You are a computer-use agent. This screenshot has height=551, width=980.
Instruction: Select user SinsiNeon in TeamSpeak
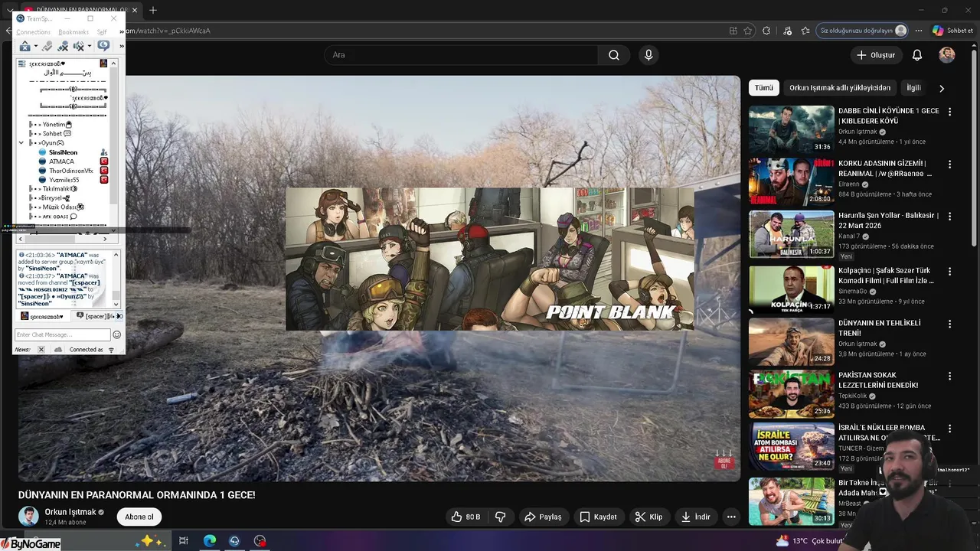tap(63, 152)
